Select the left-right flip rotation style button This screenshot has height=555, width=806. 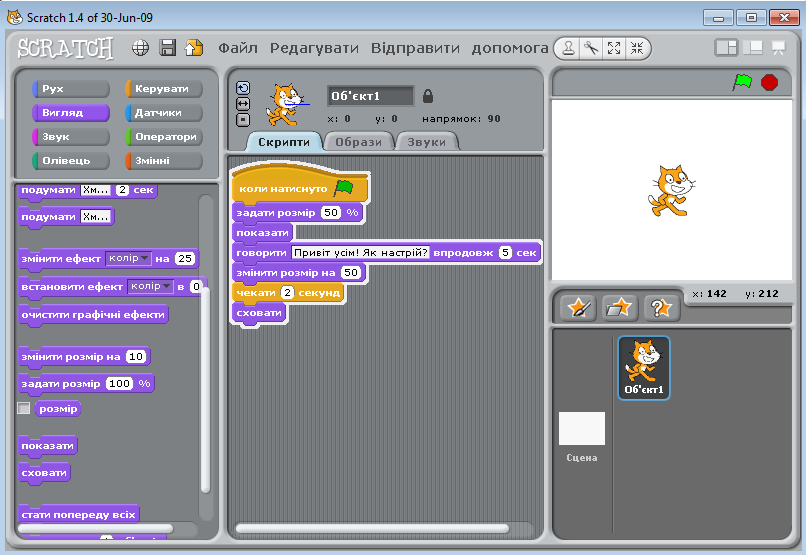[x=243, y=103]
